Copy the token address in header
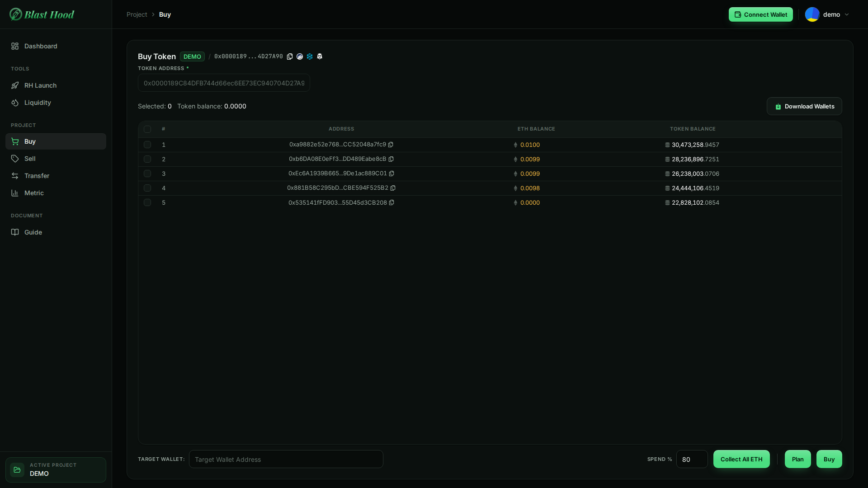Image resolution: width=868 pixels, height=488 pixels. tap(290, 56)
